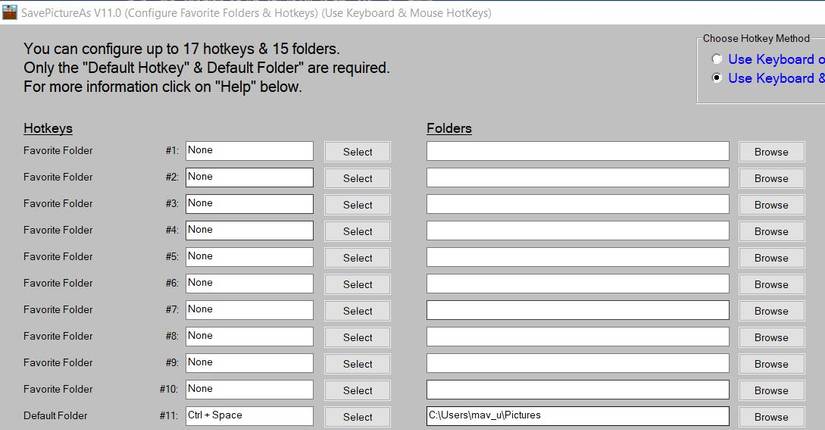Click the SavePictureAs app icon in title bar
The height and width of the screenshot is (430, 825).
tap(9, 12)
